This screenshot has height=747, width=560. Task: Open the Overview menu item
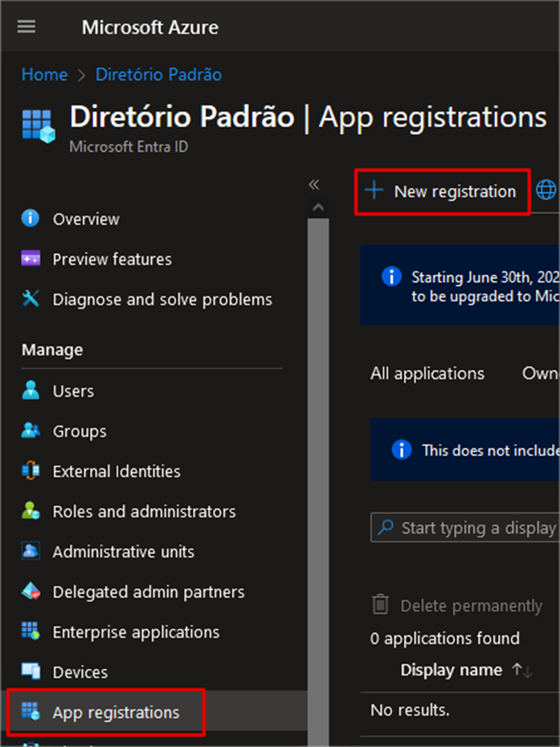(x=86, y=218)
